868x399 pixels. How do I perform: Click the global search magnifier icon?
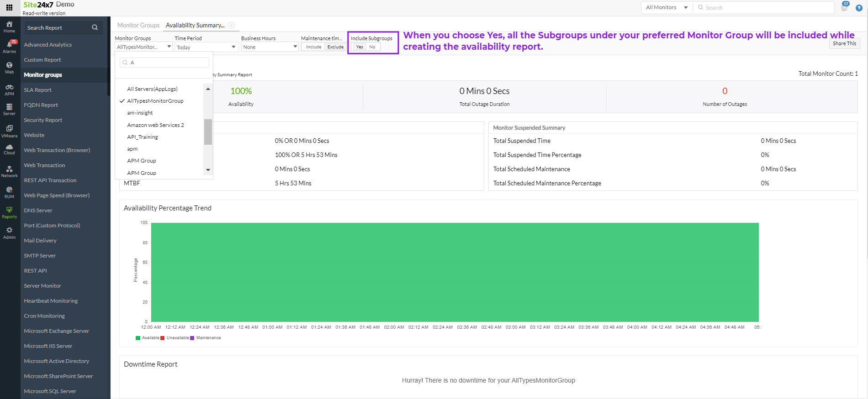[x=700, y=7]
